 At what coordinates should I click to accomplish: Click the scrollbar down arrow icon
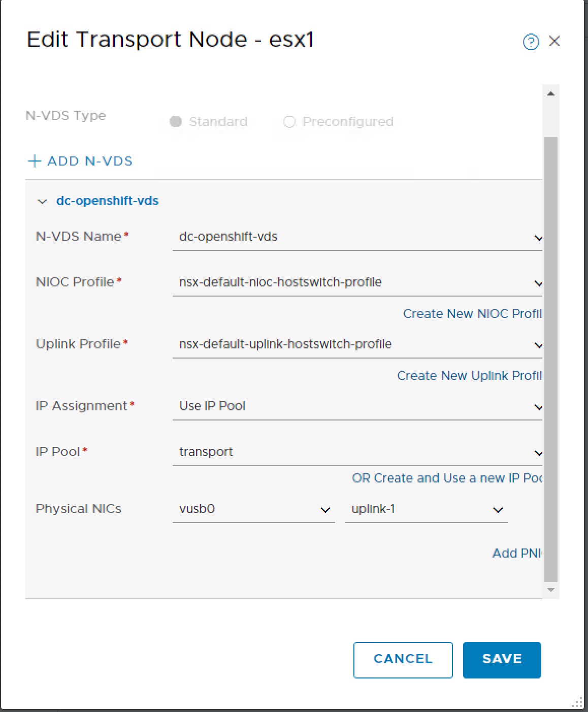[x=551, y=590]
